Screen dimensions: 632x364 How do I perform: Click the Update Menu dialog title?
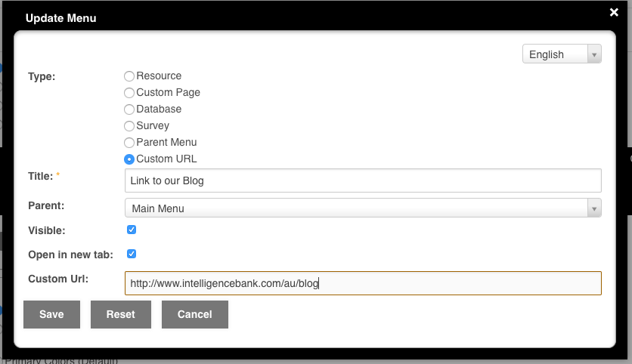[61, 17]
